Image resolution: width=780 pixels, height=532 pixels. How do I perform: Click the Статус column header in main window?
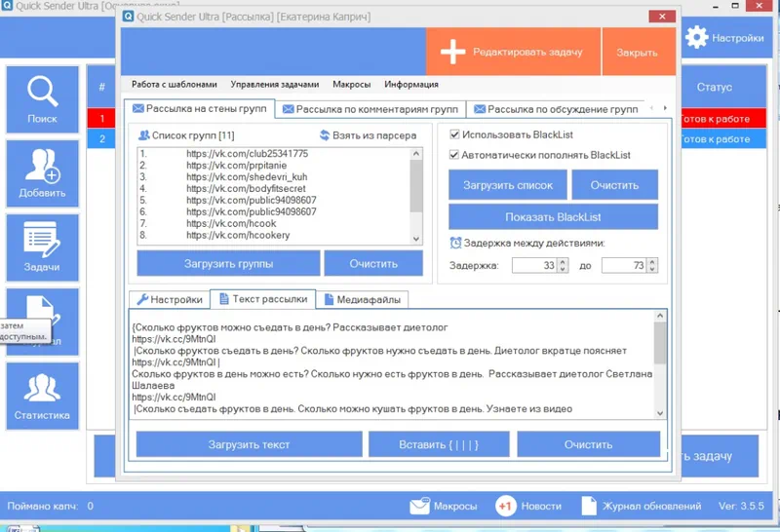pos(715,87)
